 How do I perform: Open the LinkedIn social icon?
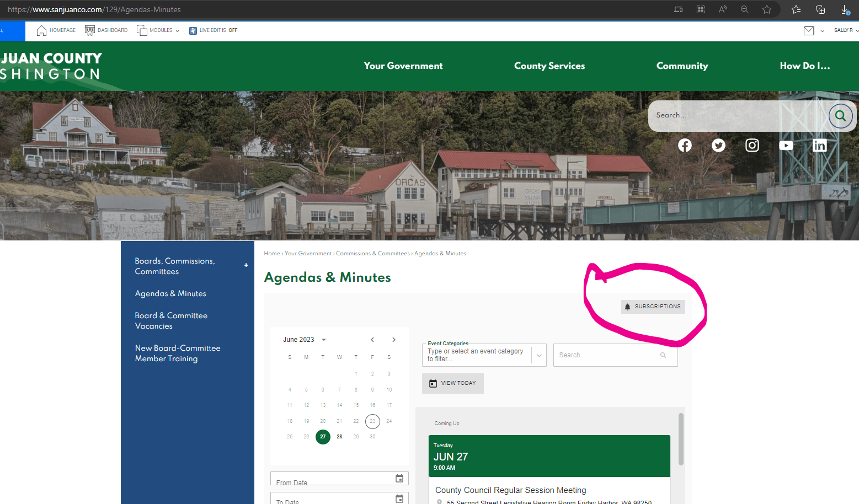(819, 145)
